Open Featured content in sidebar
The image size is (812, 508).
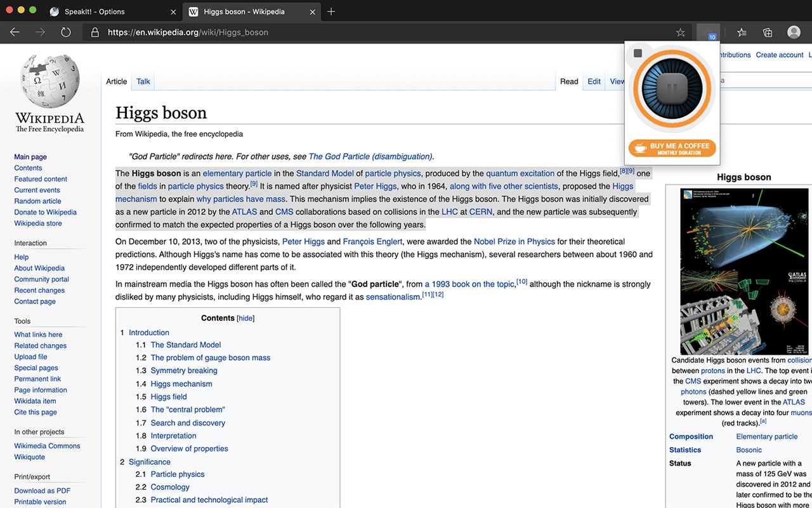(x=41, y=179)
